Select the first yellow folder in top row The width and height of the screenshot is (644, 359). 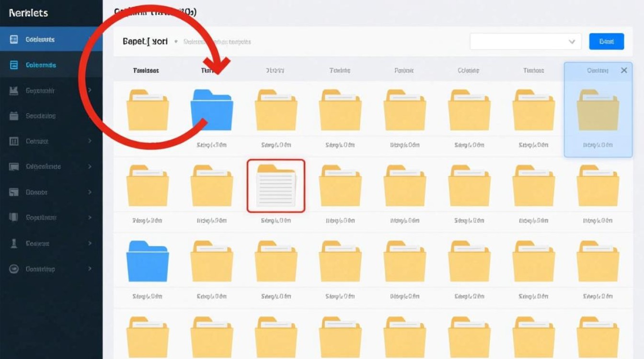(147, 110)
